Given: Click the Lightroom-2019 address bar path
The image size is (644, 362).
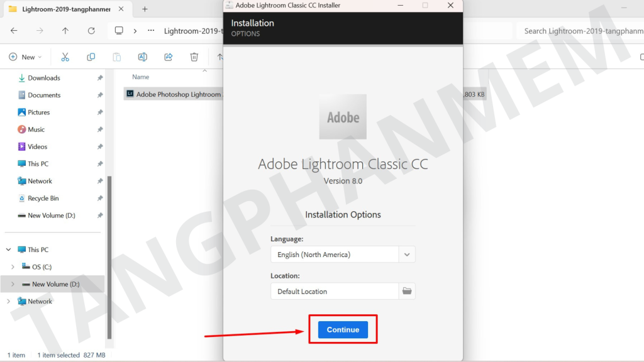Looking at the screenshot, I should (193, 31).
